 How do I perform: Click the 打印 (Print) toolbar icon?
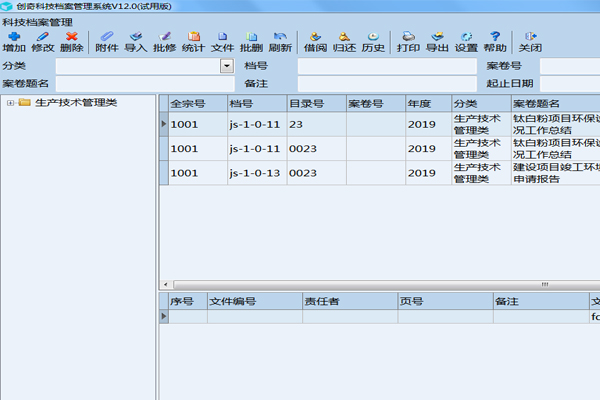point(408,41)
